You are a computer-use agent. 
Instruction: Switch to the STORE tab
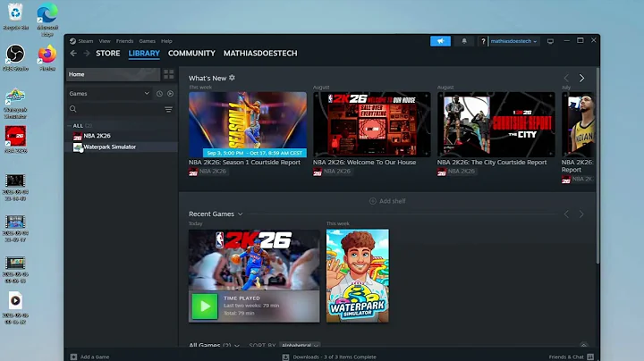[108, 54]
